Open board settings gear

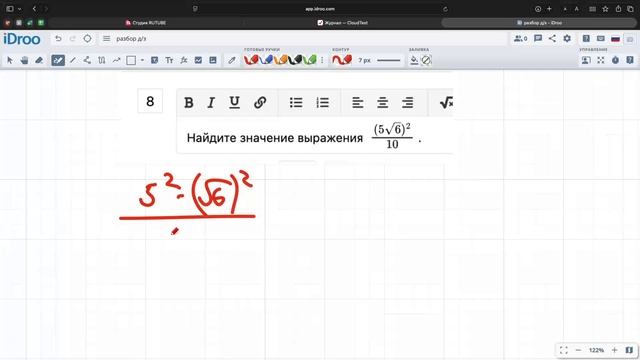tap(567, 39)
